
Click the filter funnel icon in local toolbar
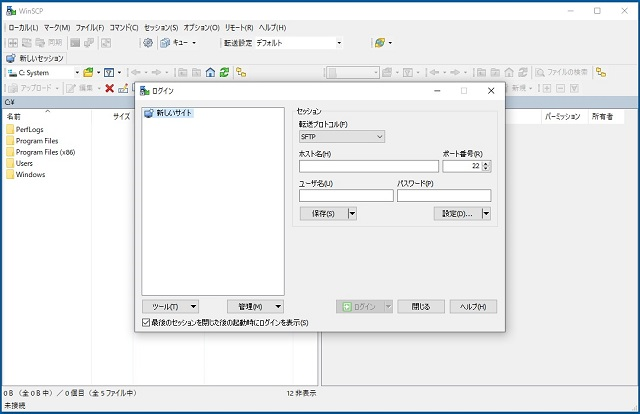(109, 73)
